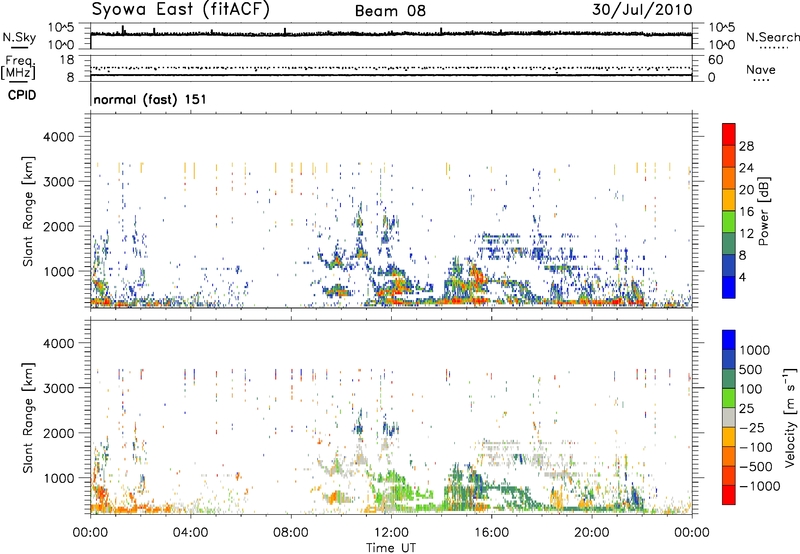Click the "CPID" row label

[x=22, y=95]
